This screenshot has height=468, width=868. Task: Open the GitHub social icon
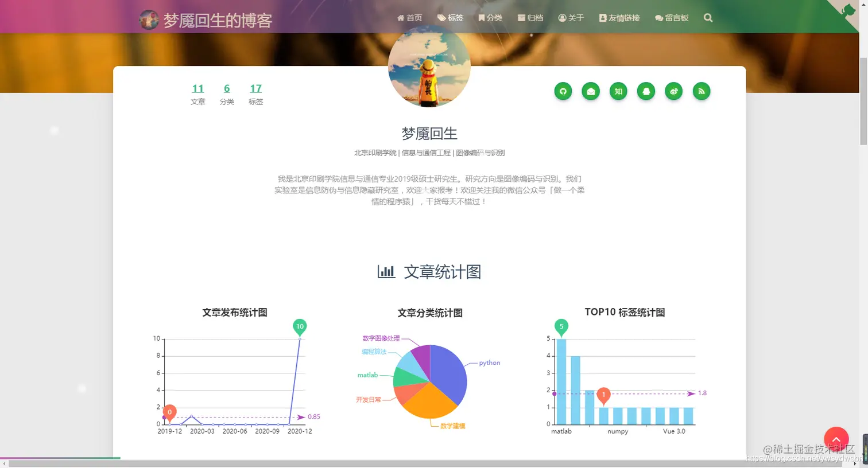pos(563,91)
